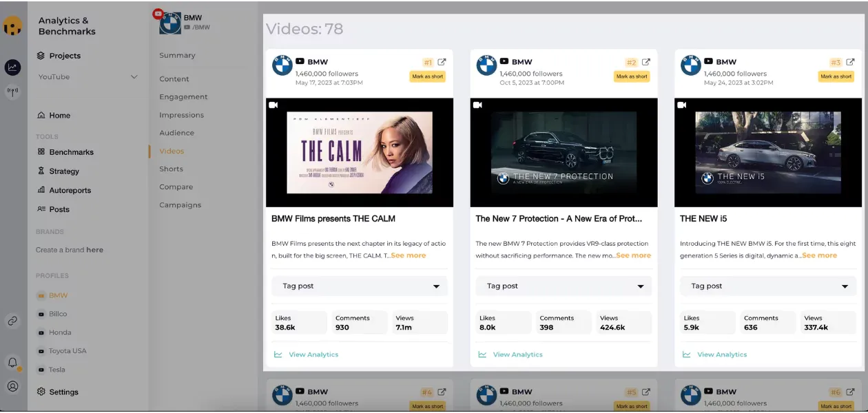Viewport: 868px width, 413px height.
Task: Open THE CALM video thumbnail
Action: point(359,153)
